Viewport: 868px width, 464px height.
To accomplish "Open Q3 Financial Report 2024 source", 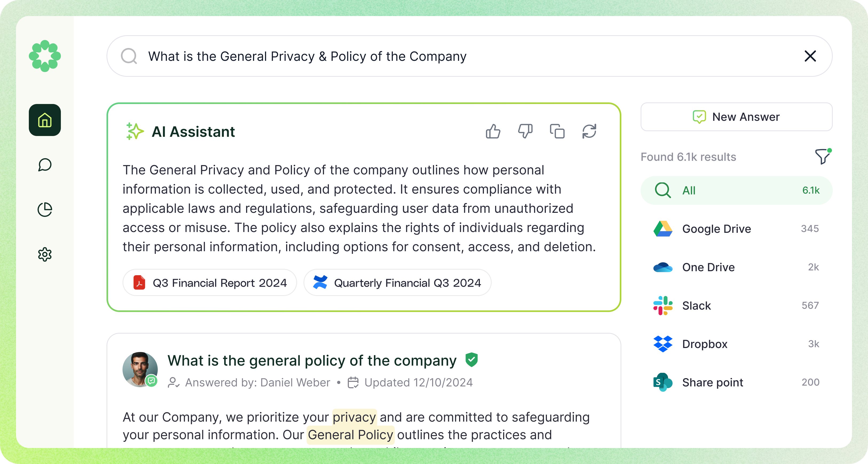I will (210, 283).
